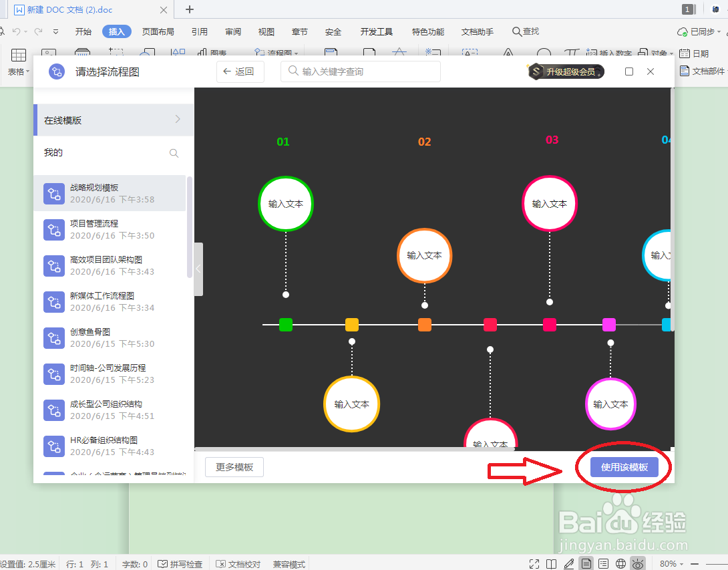
Task: Click the icon of 项目管理流程 item
Action: (54, 229)
